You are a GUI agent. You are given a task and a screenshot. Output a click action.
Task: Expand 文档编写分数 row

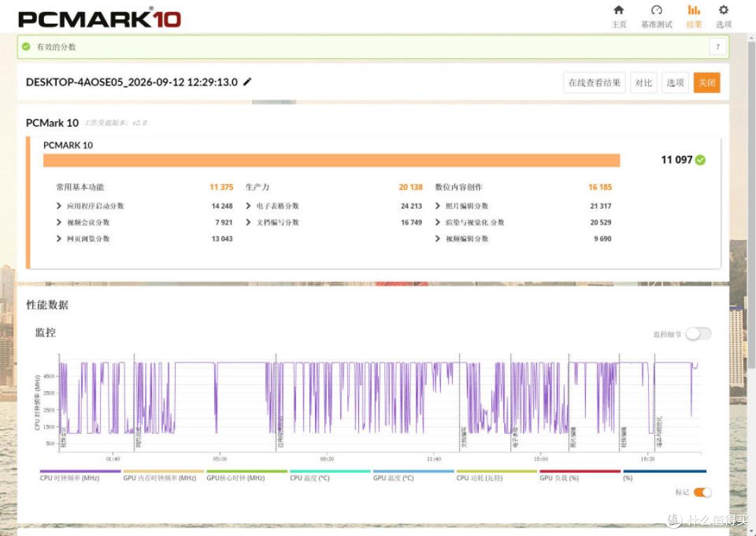click(248, 223)
